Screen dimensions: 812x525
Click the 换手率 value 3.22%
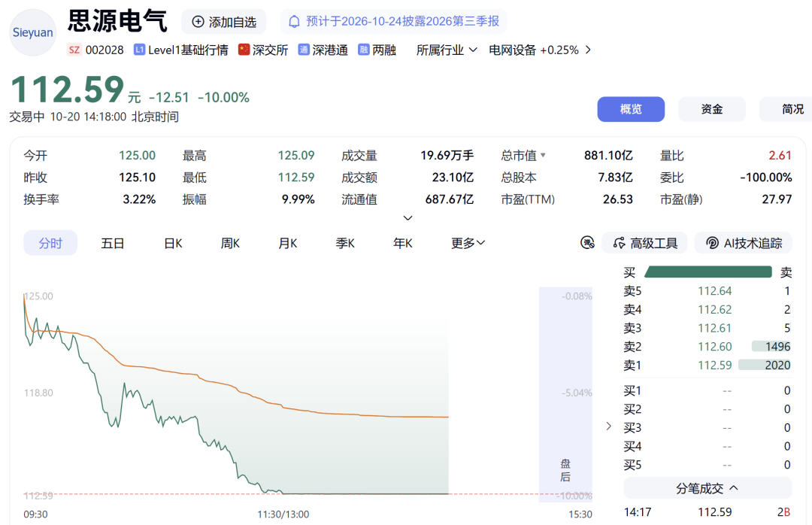click(x=139, y=199)
